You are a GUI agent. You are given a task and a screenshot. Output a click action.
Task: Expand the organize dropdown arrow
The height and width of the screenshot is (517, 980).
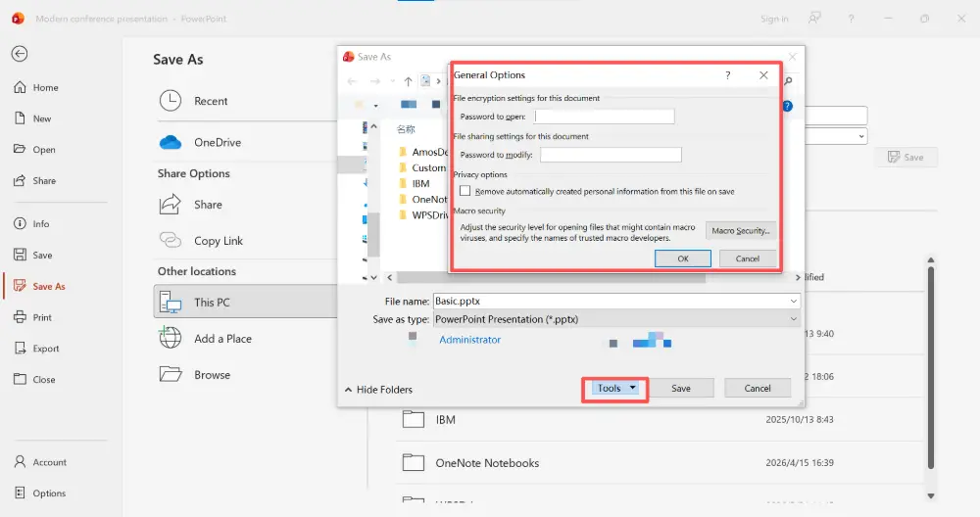[x=375, y=105]
